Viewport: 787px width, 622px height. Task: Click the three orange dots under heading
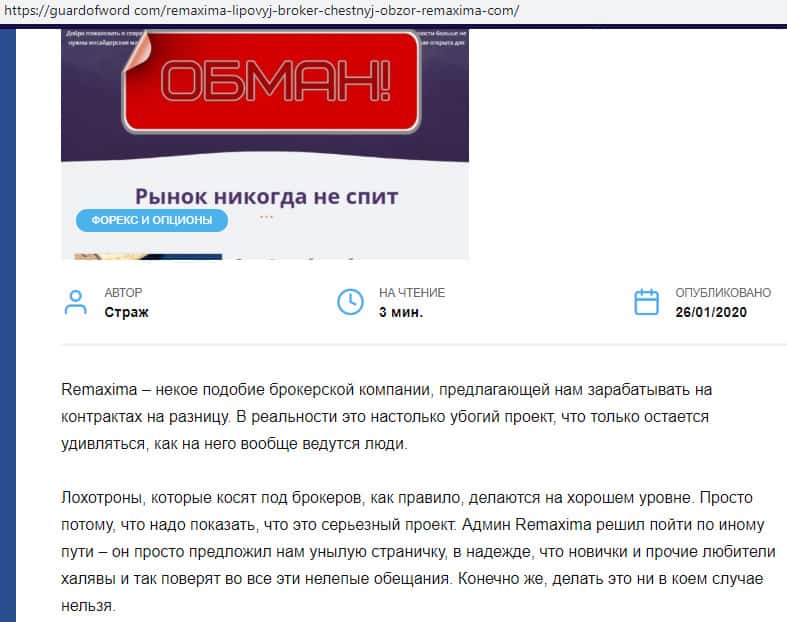[x=267, y=217]
